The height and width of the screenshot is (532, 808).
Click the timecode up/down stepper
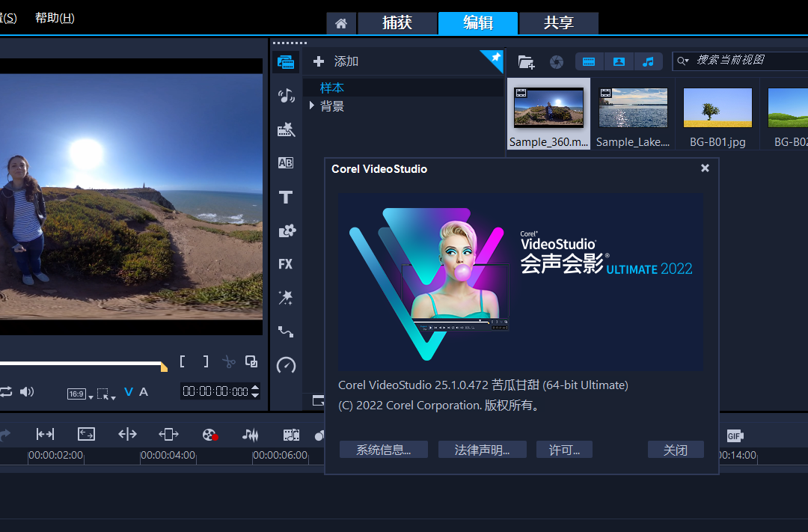pyautogui.click(x=255, y=391)
